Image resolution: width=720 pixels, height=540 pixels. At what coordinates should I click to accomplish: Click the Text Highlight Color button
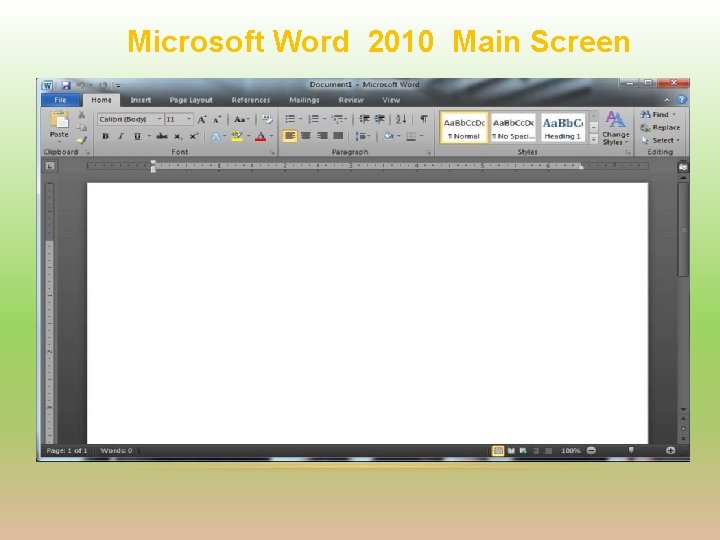[236, 136]
